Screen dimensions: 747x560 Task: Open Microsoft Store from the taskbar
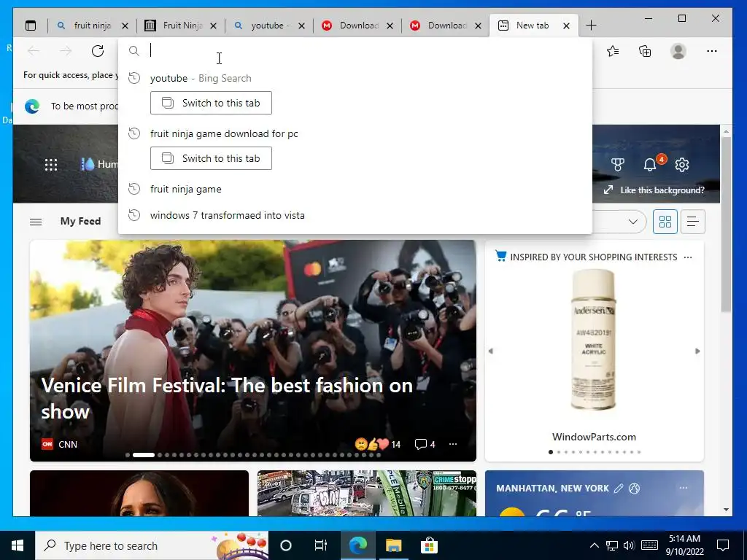(429, 545)
